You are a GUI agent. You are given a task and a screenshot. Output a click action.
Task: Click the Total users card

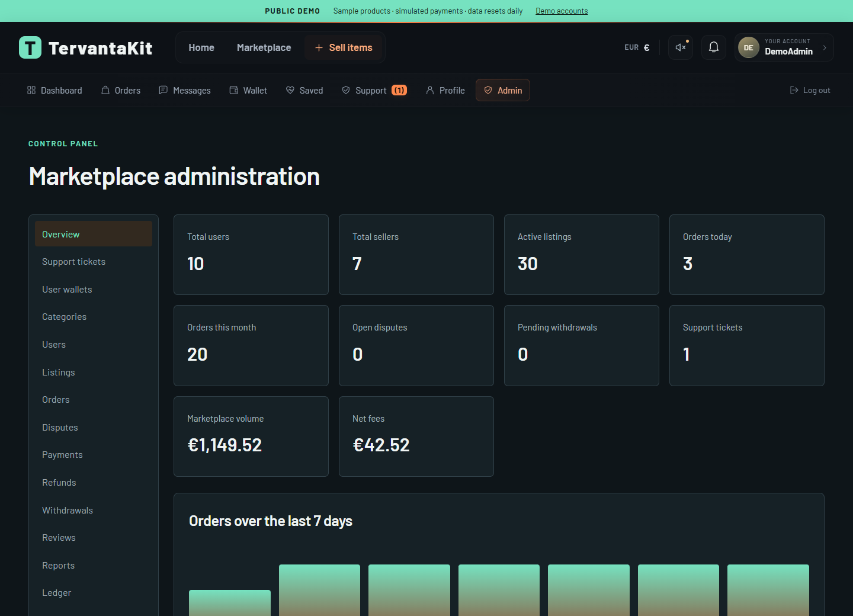pyautogui.click(x=251, y=255)
